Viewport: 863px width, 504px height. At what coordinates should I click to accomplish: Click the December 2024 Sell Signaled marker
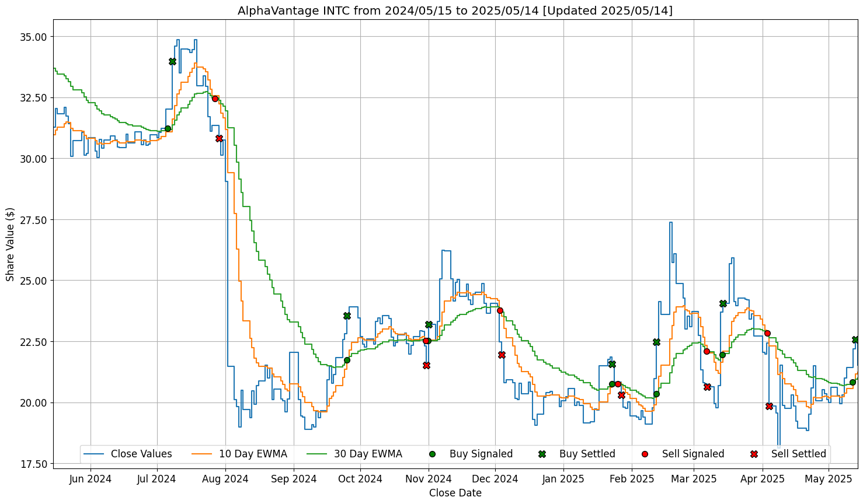pyautogui.click(x=500, y=310)
